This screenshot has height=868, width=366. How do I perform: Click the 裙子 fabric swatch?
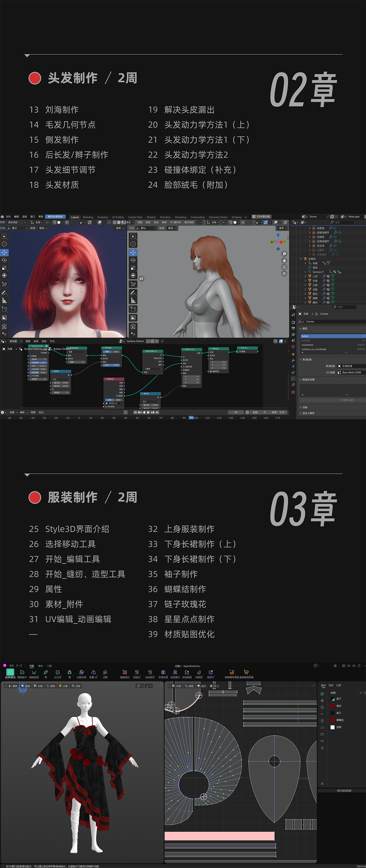(333, 699)
